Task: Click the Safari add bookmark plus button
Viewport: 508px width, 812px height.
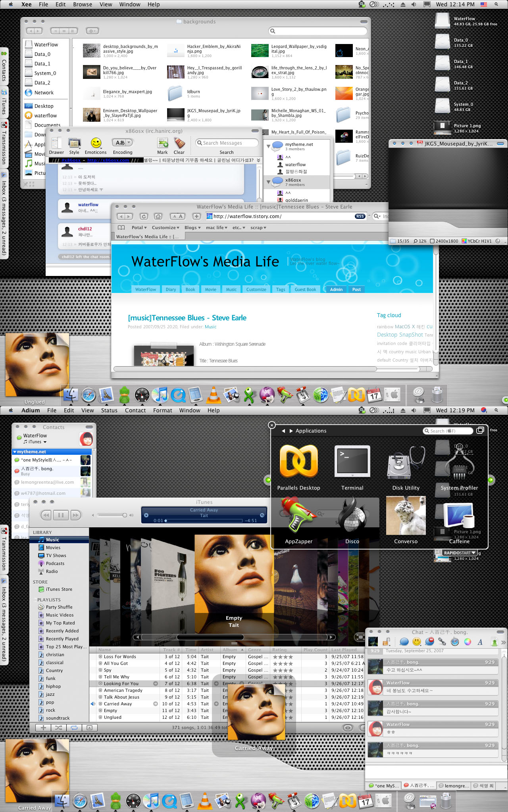Action: (x=196, y=216)
